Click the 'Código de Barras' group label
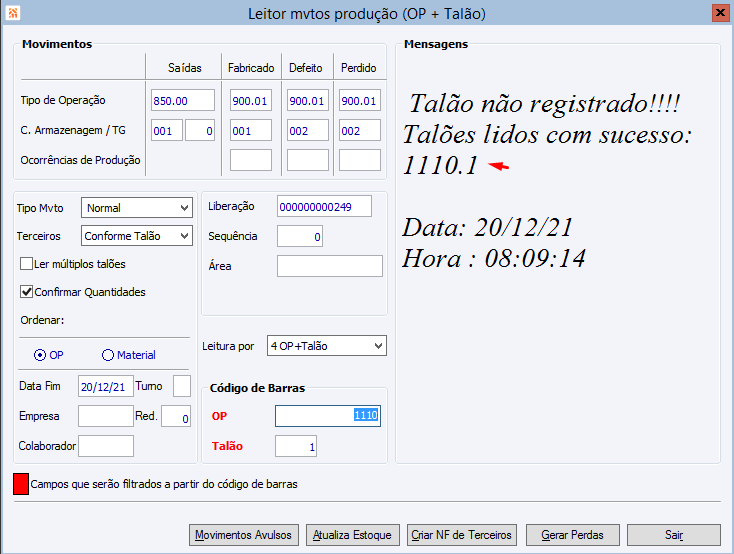This screenshot has width=734, height=554. (x=257, y=388)
